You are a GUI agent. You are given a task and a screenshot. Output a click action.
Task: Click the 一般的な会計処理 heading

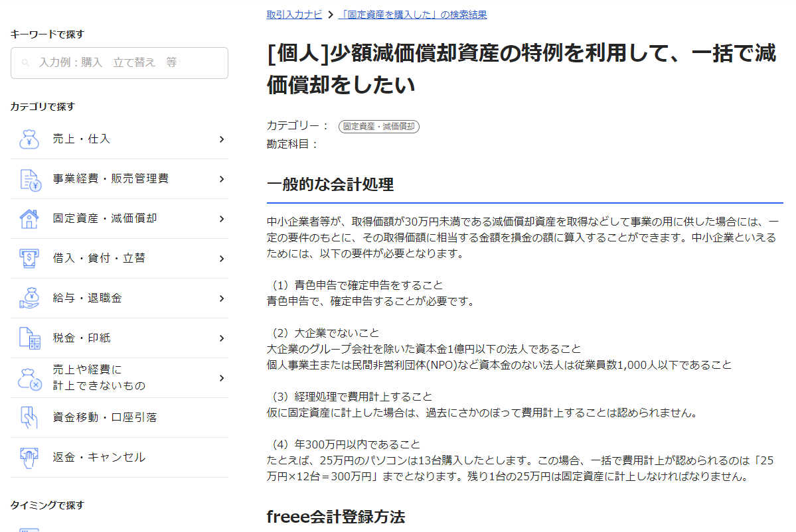[330, 184]
